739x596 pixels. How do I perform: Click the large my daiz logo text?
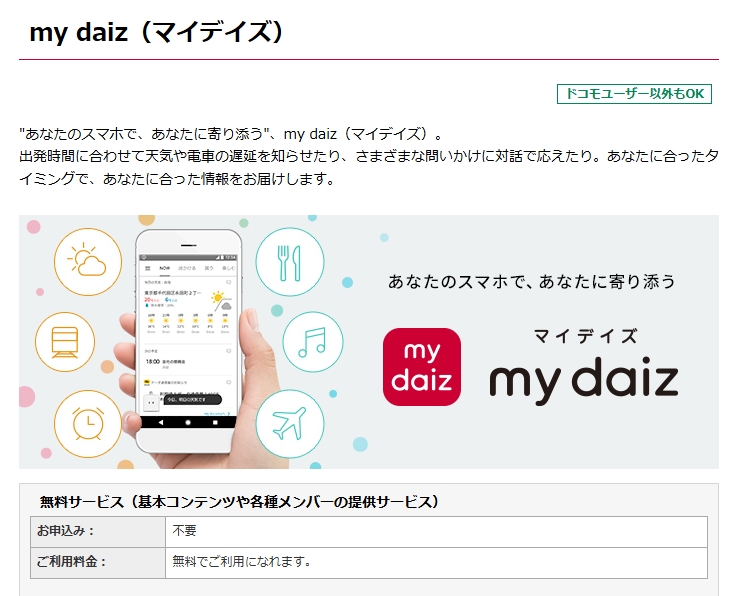coord(584,381)
